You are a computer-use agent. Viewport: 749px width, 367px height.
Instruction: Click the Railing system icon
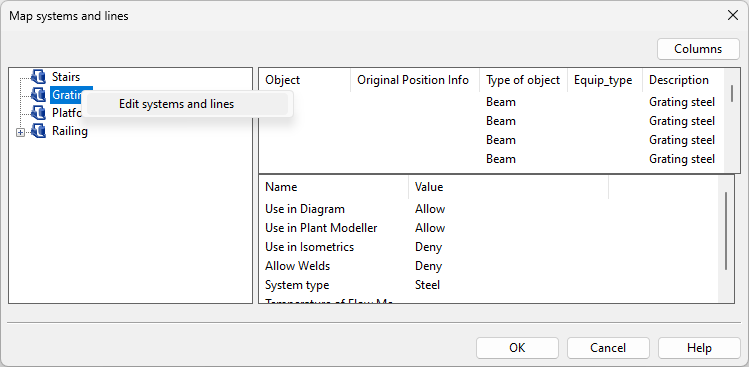click(x=38, y=131)
